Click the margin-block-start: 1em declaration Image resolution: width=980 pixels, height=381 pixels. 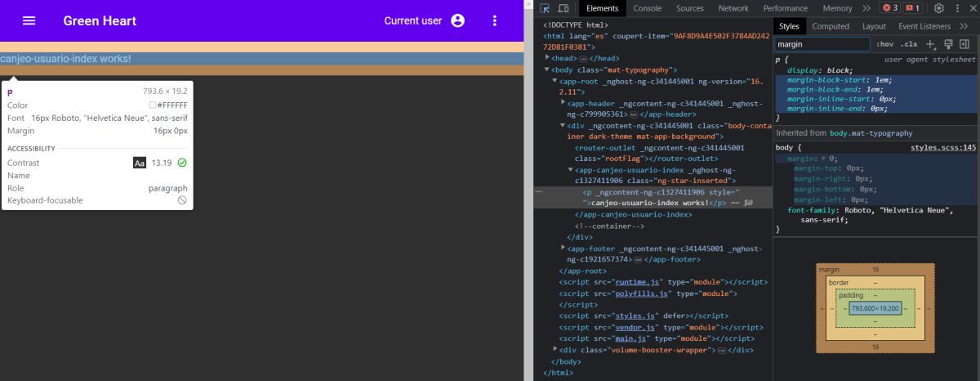[x=840, y=80]
